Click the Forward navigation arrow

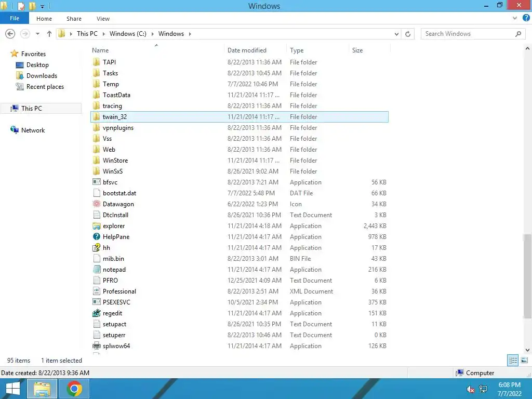(25, 34)
